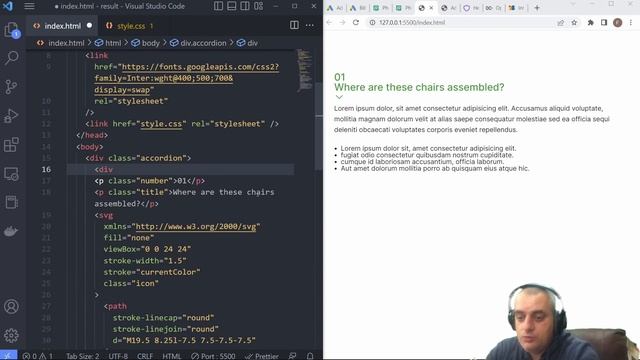Open the Google Fonts URL link in code

coord(187,78)
